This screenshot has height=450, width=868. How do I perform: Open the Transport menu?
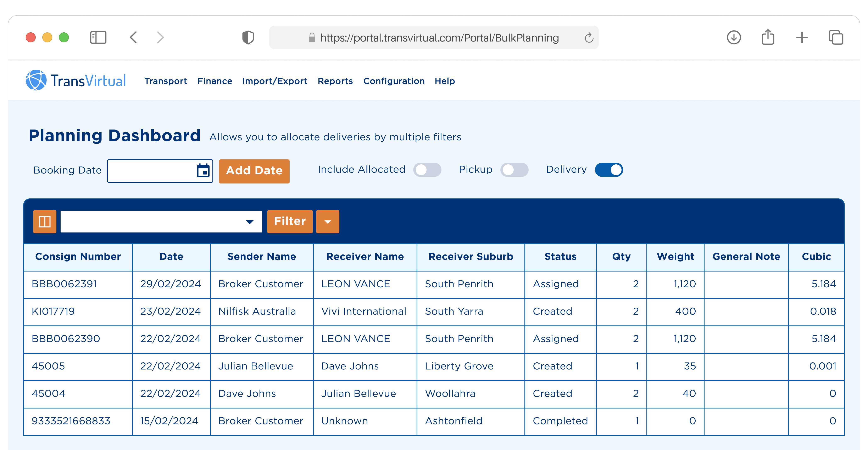click(x=165, y=81)
